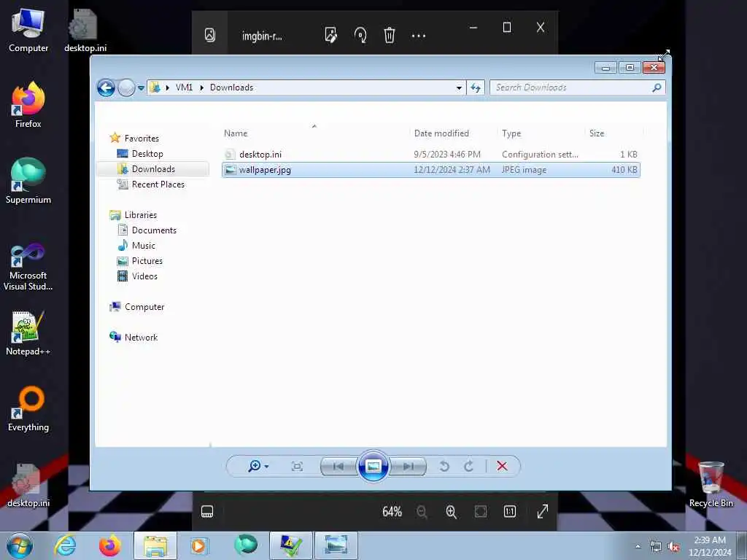The image size is (747, 560).
Task: Rotate picture counterclockwise in viewer
Action: pos(444,466)
